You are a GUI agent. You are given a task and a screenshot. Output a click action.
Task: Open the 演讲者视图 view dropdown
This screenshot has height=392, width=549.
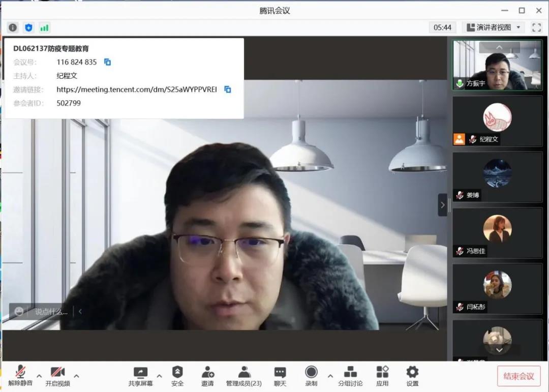494,27
